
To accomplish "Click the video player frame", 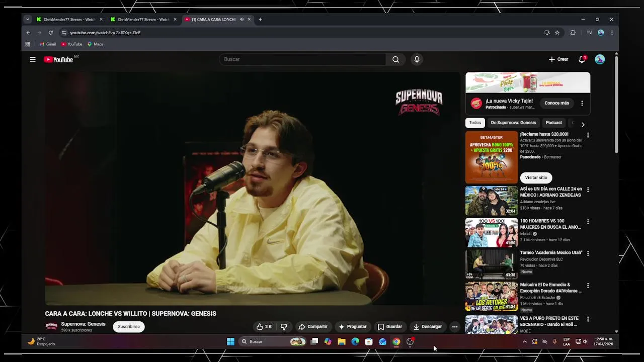I will coord(252,189).
